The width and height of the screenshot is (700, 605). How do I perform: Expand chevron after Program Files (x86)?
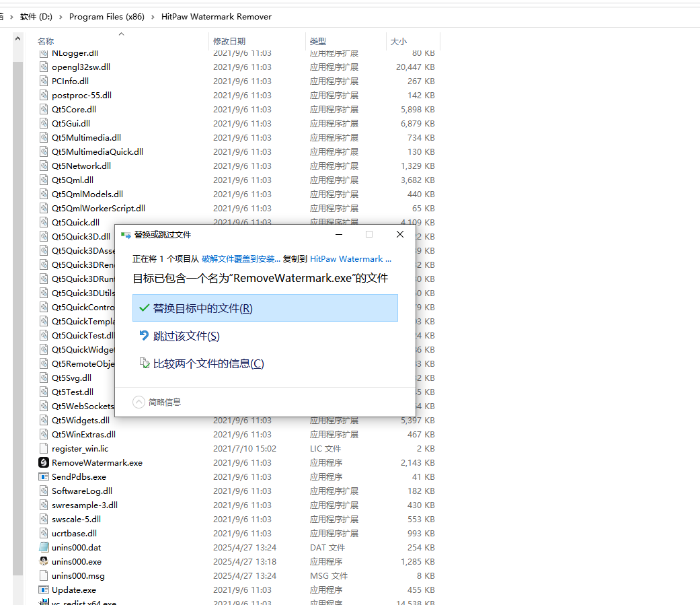pos(153,17)
